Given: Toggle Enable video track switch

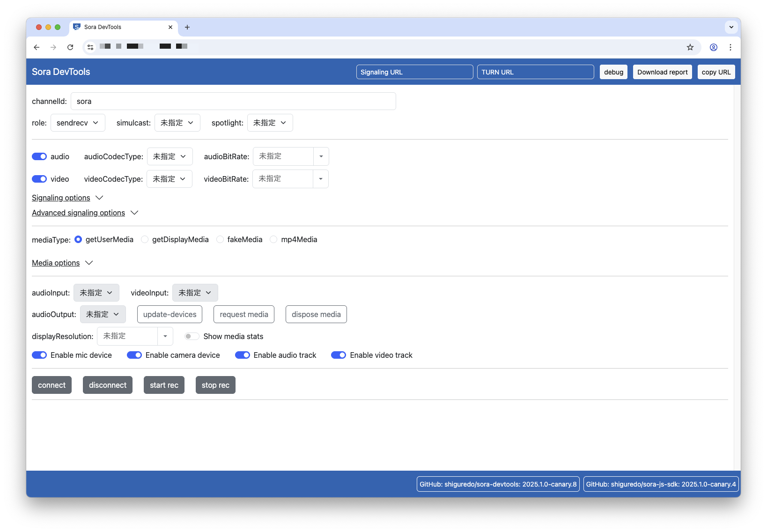Looking at the screenshot, I should pos(339,355).
